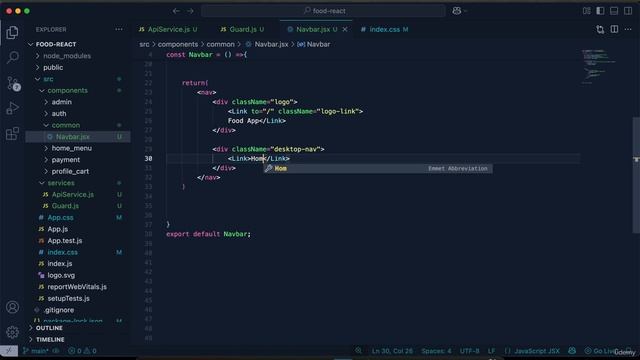Switch to Guard.js tab

[242, 29]
